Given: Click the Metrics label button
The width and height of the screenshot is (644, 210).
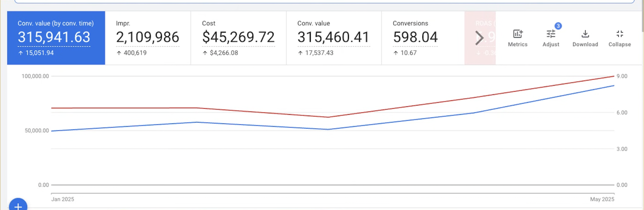Looking at the screenshot, I should [x=518, y=44].
